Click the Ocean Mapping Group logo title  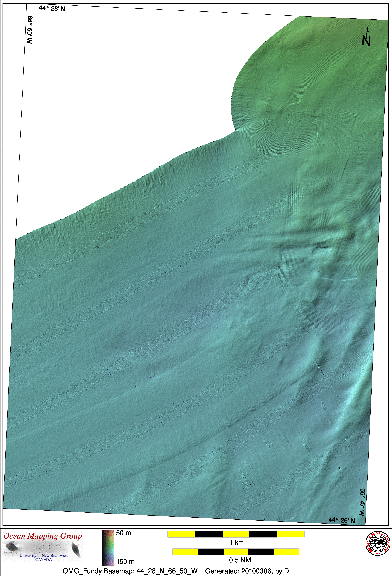tap(42, 536)
